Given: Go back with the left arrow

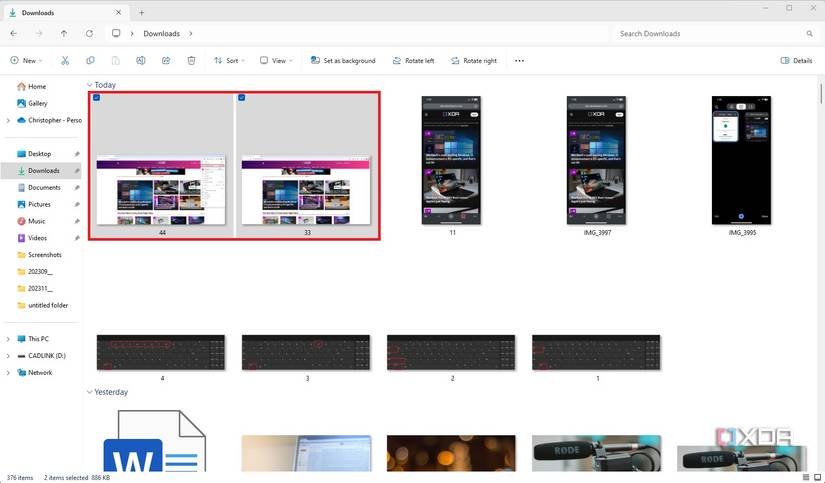Looking at the screenshot, I should coord(14,33).
